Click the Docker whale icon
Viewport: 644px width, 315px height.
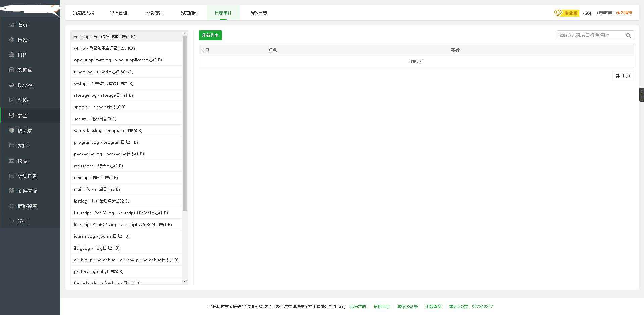pyautogui.click(x=12, y=85)
